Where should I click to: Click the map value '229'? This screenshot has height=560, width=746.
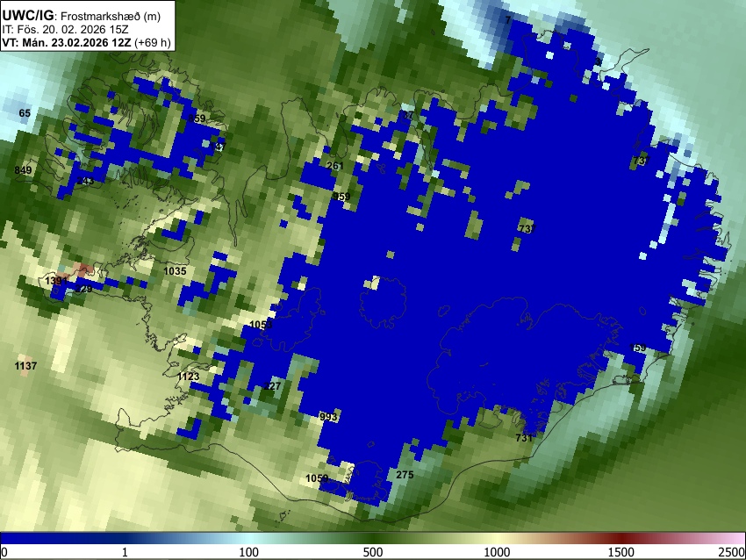tap(83, 289)
